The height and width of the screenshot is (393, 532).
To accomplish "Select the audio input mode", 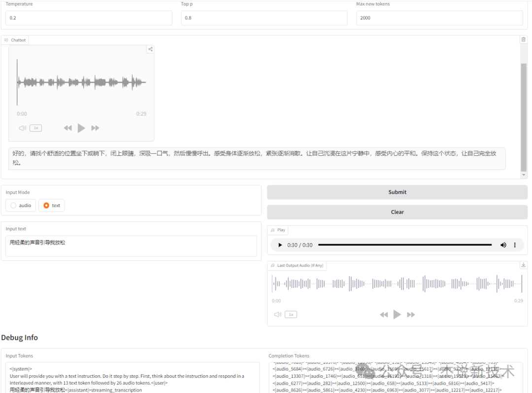I will pyautogui.click(x=21, y=206).
